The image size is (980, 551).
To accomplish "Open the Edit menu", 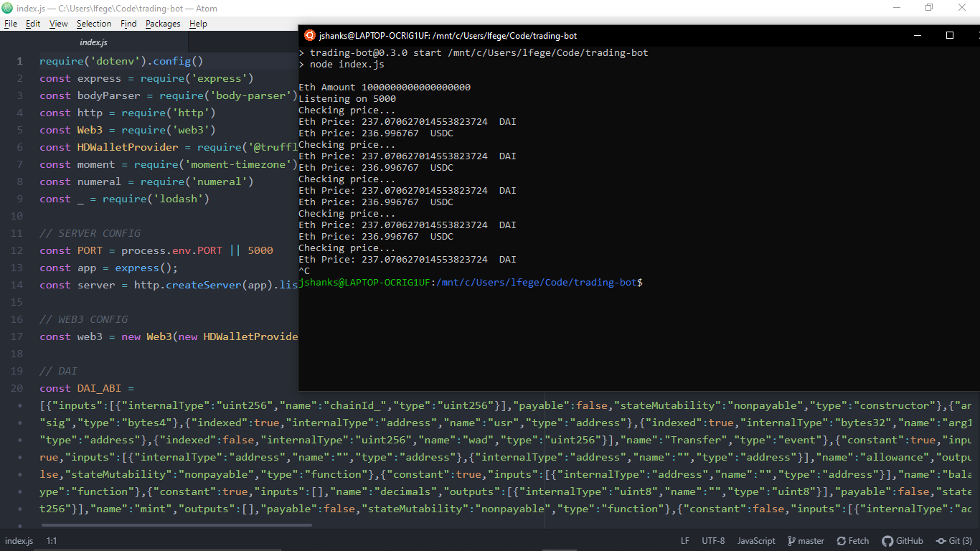I will pyautogui.click(x=33, y=24).
